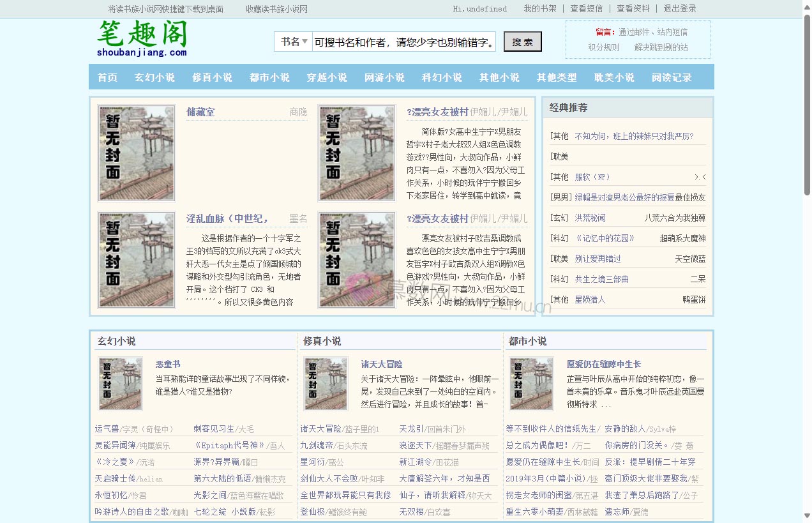The width and height of the screenshot is (812, 523).
Task: Switch to 玄幻小说 in the navigation bar
Action: 154,76
